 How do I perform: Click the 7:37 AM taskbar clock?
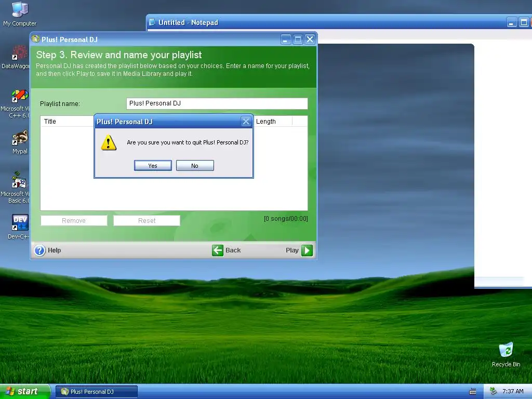513,391
